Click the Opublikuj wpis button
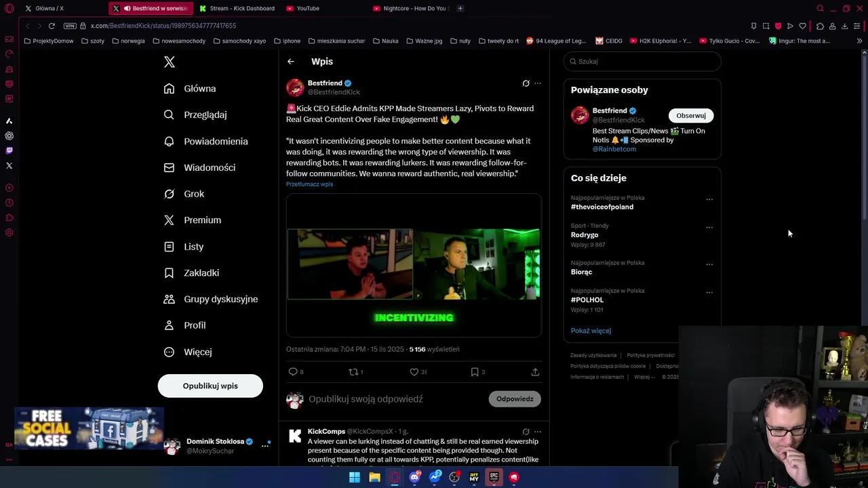Viewport: 868px width, 488px height. point(210,386)
